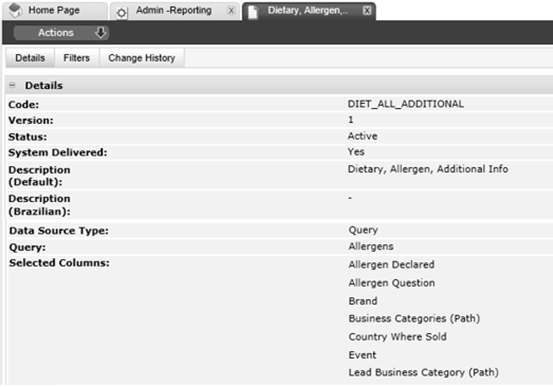Open the Change History sub-tab
This screenshot has width=553, height=387.
(142, 58)
